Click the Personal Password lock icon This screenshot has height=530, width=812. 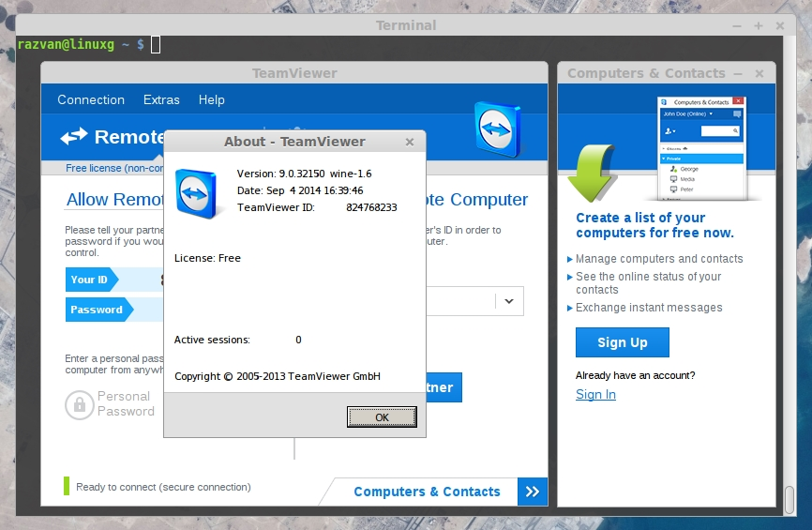[80, 404]
